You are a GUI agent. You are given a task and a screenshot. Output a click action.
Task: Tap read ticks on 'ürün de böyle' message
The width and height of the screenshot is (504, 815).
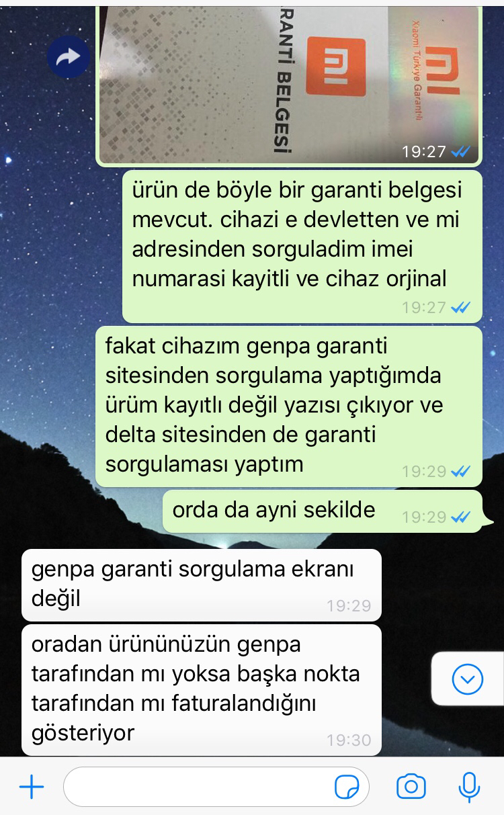461,308
